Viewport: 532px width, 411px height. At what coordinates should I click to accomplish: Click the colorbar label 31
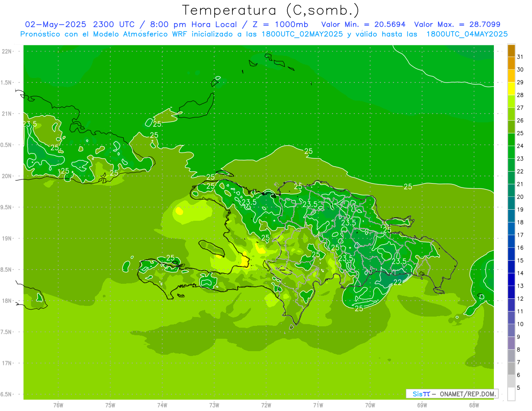click(x=520, y=57)
